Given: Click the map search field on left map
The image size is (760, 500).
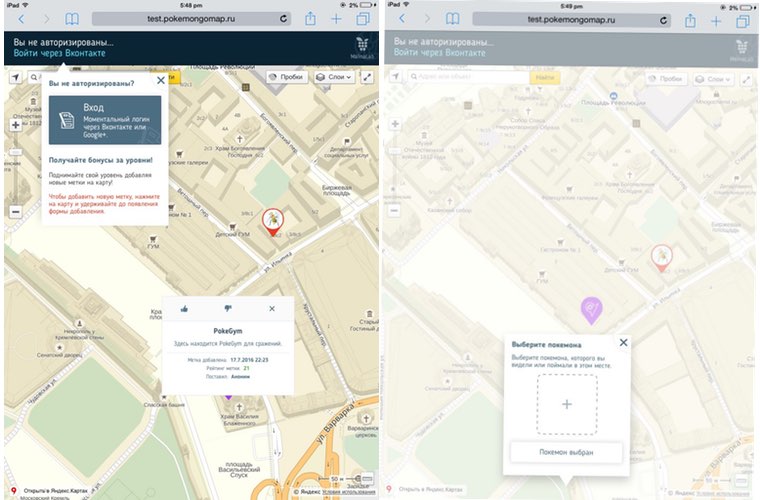Looking at the screenshot, I should [34, 77].
